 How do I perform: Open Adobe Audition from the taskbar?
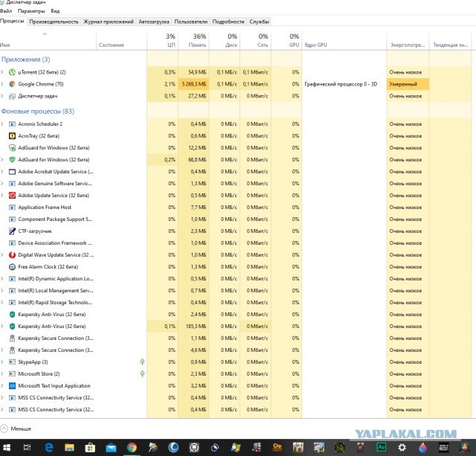click(382, 447)
